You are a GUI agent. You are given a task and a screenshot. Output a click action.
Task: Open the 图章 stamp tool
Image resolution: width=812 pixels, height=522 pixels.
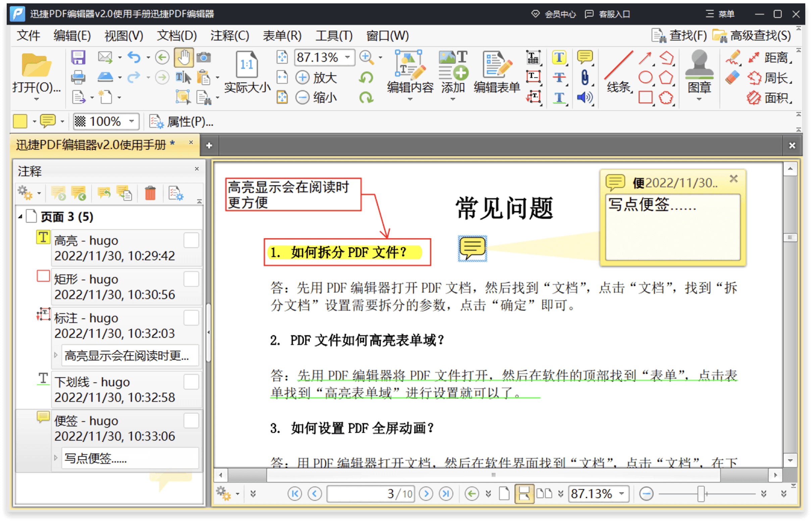point(700,73)
